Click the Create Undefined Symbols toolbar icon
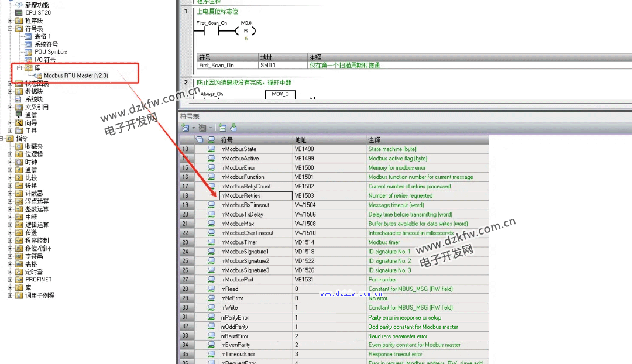This screenshot has height=364, width=632. [x=222, y=128]
